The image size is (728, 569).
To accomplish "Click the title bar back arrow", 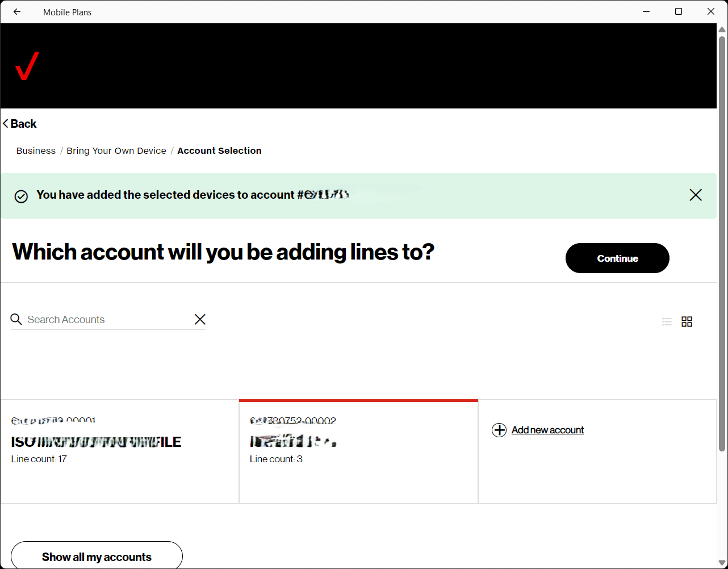I will pos(17,12).
